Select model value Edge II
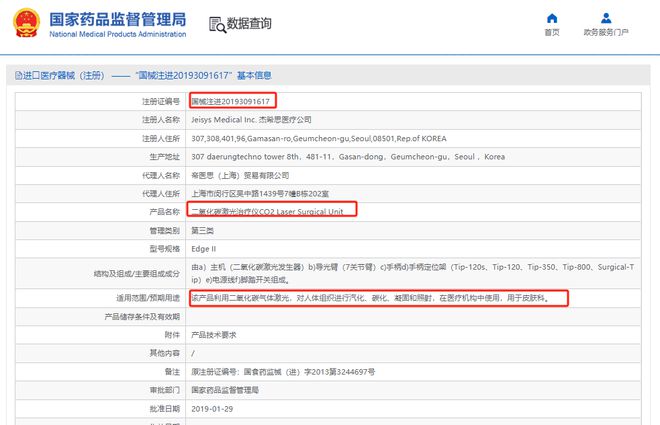Viewport: 660px width, 425px height. click(203, 249)
